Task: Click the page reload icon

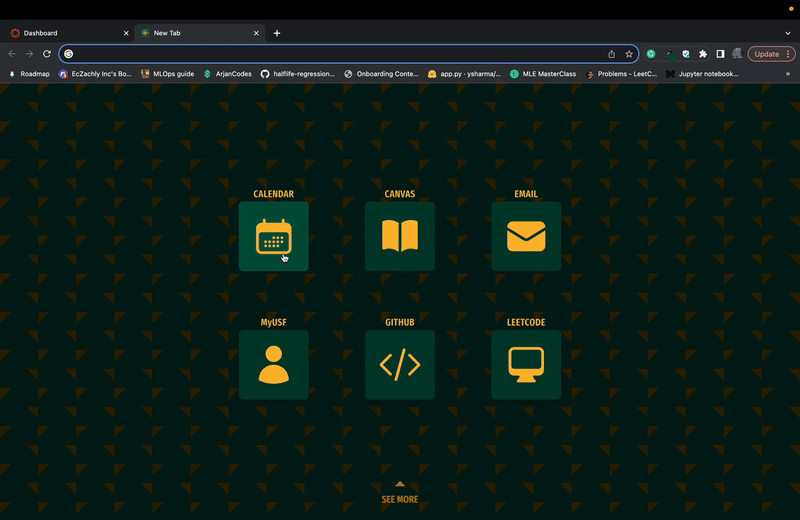Action: tap(46, 54)
